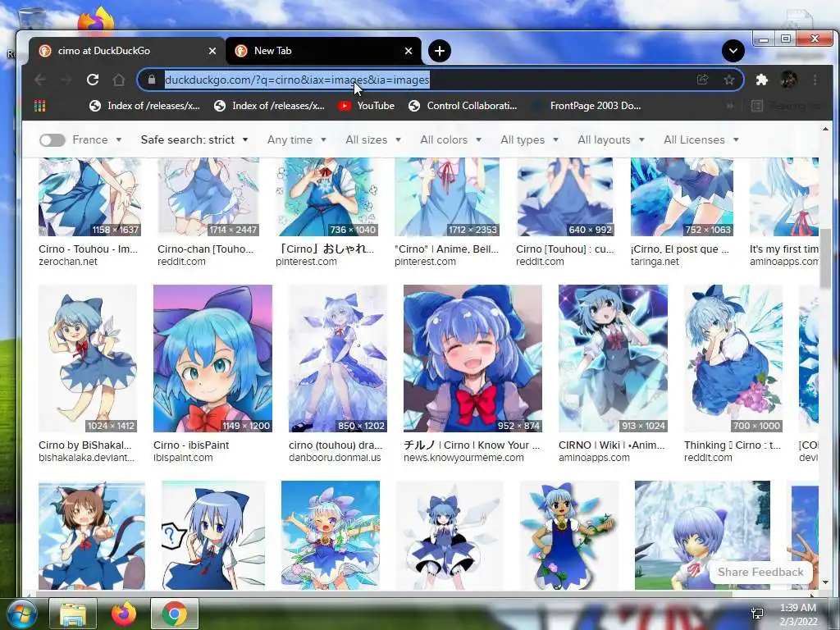Image resolution: width=840 pixels, height=630 pixels.
Task: Open the YouTube bookmark
Action: (367, 106)
